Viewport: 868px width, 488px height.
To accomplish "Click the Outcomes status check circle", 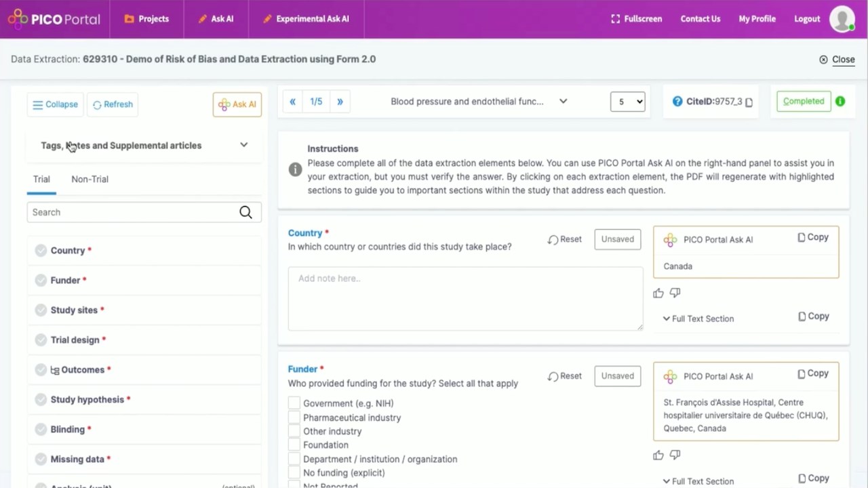I will tap(41, 369).
